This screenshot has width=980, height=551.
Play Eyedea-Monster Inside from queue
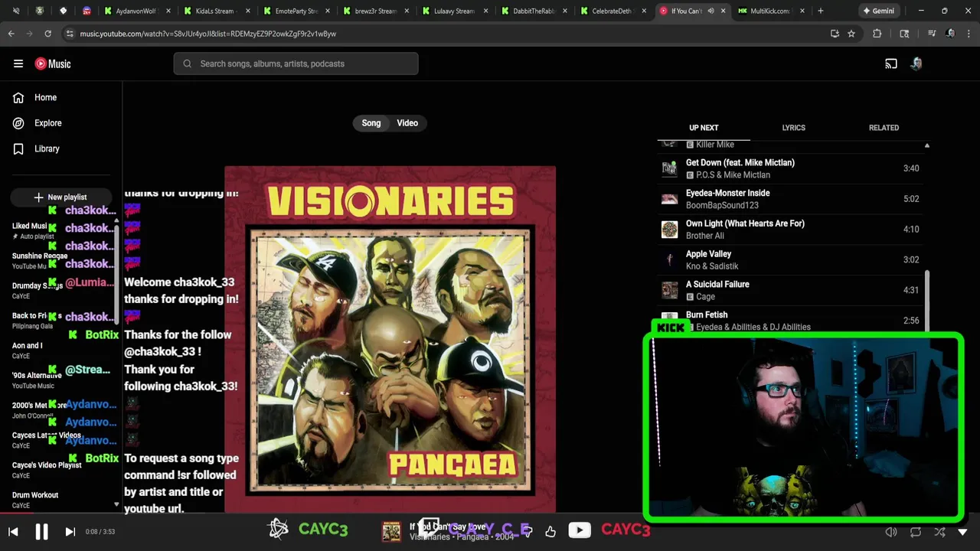point(790,199)
